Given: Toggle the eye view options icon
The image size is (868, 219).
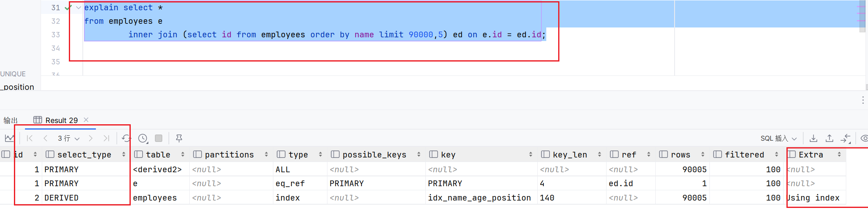Looking at the screenshot, I should (864, 139).
